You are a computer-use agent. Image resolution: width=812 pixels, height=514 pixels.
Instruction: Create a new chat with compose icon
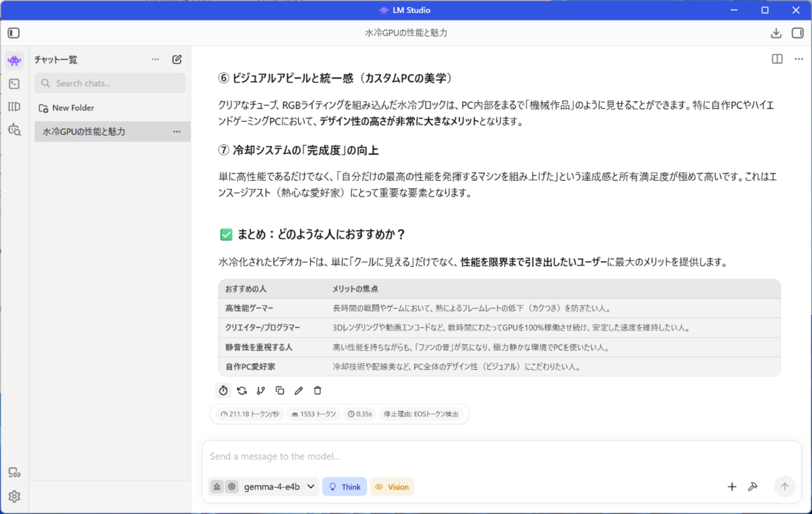[x=177, y=60]
